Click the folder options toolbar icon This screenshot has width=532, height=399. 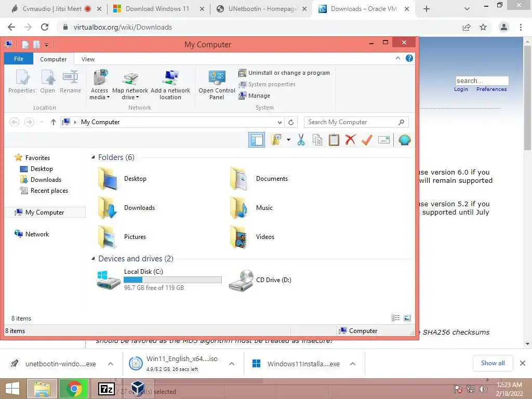coord(276,140)
